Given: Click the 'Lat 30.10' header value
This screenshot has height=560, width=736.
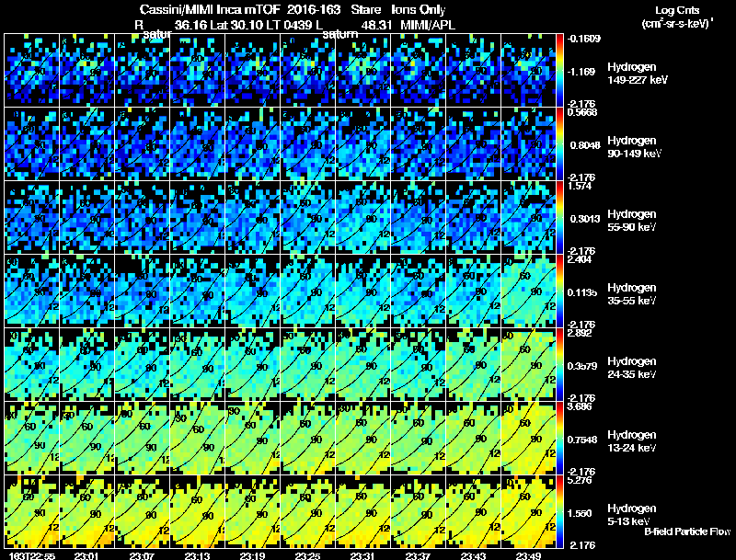Looking at the screenshot, I should coord(235,25).
